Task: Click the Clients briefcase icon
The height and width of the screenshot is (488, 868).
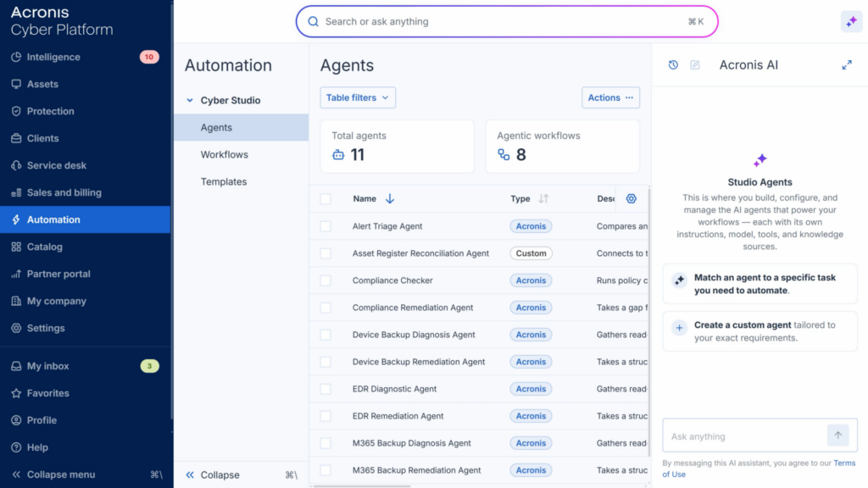Action: (x=16, y=138)
